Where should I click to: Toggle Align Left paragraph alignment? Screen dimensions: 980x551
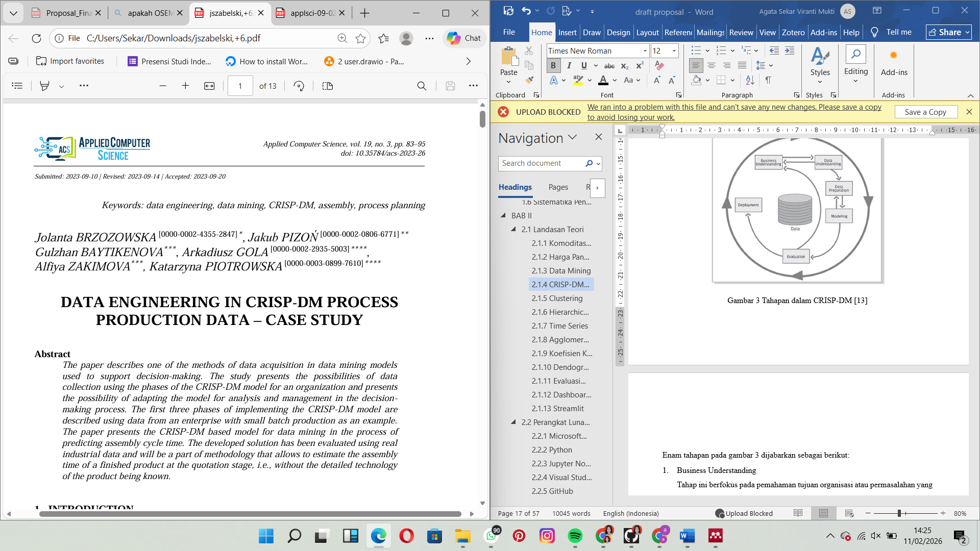(x=696, y=66)
